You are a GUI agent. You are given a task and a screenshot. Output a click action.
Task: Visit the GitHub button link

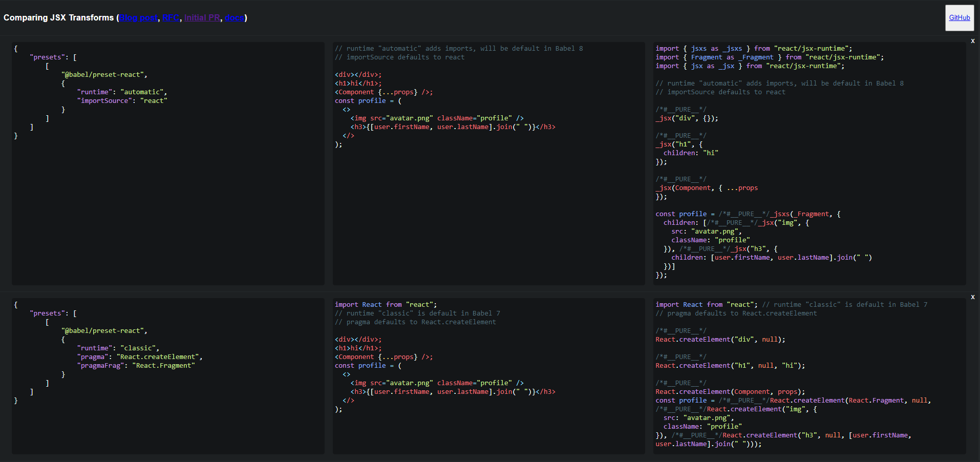tap(960, 18)
